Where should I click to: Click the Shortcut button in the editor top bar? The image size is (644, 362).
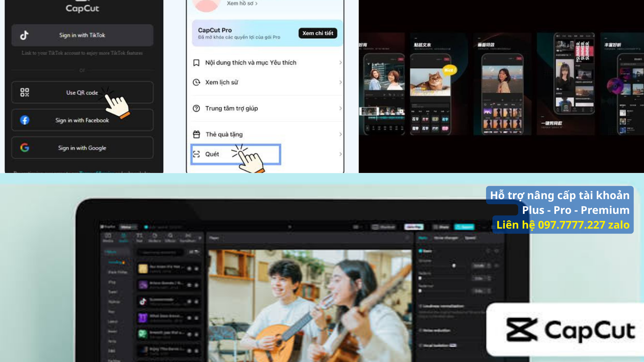pos(384,227)
